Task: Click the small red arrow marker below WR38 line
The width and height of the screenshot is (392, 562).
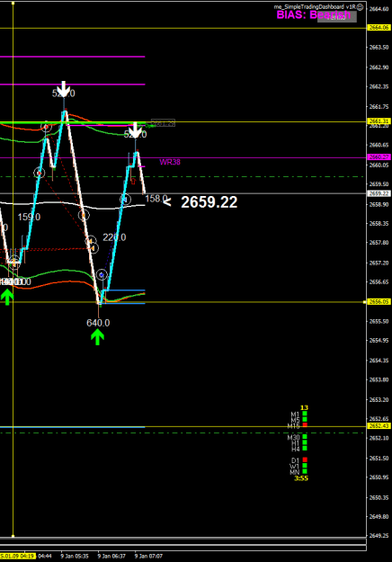Action: coord(133,182)
